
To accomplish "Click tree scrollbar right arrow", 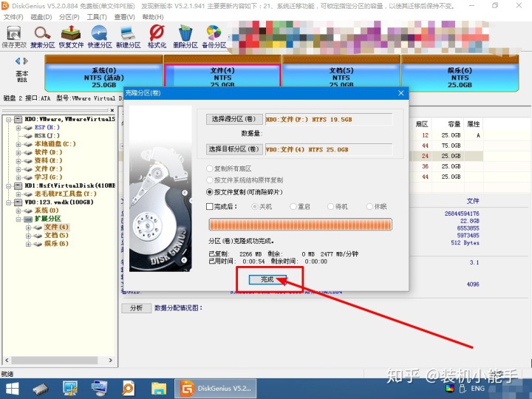I will [111, 360].
